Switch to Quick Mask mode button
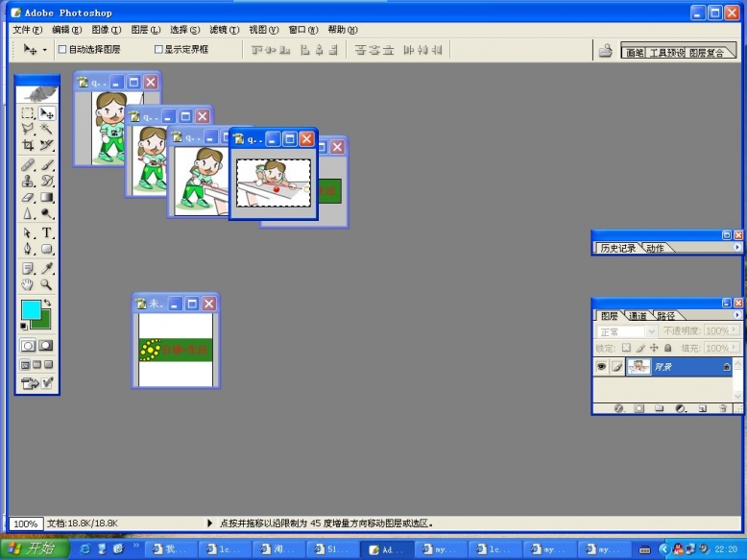 pos(46,346)
